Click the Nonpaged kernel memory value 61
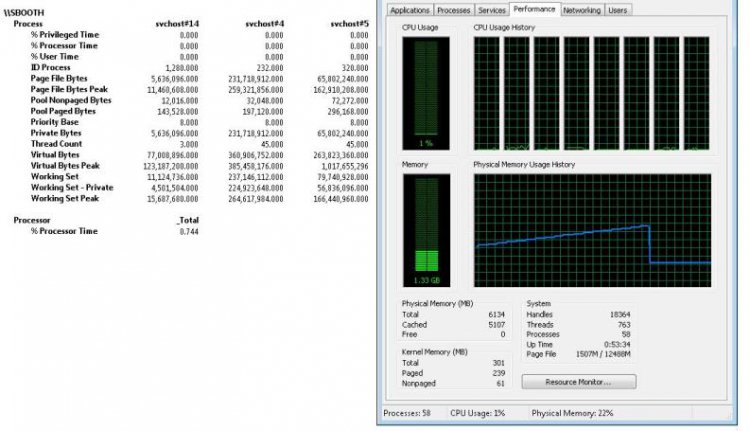Image resolution: width=750 pixels, height=431 pixels. coord(500,383)
